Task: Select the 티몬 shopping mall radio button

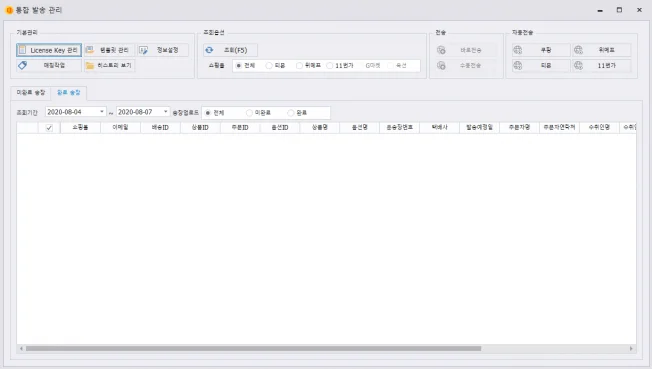Action: tap(269, 66)
